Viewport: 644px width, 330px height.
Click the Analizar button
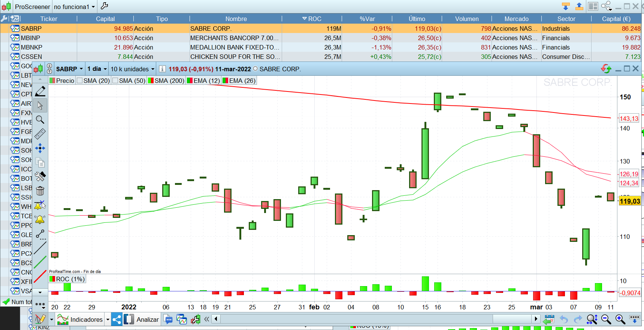pyautogui.click(x=142, y=319)
